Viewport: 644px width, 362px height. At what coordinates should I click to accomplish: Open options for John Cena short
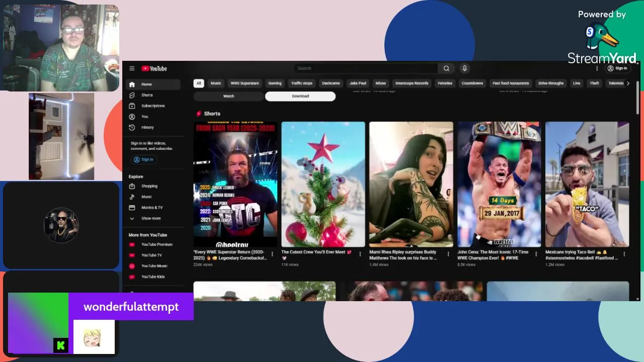click(536, 254)
